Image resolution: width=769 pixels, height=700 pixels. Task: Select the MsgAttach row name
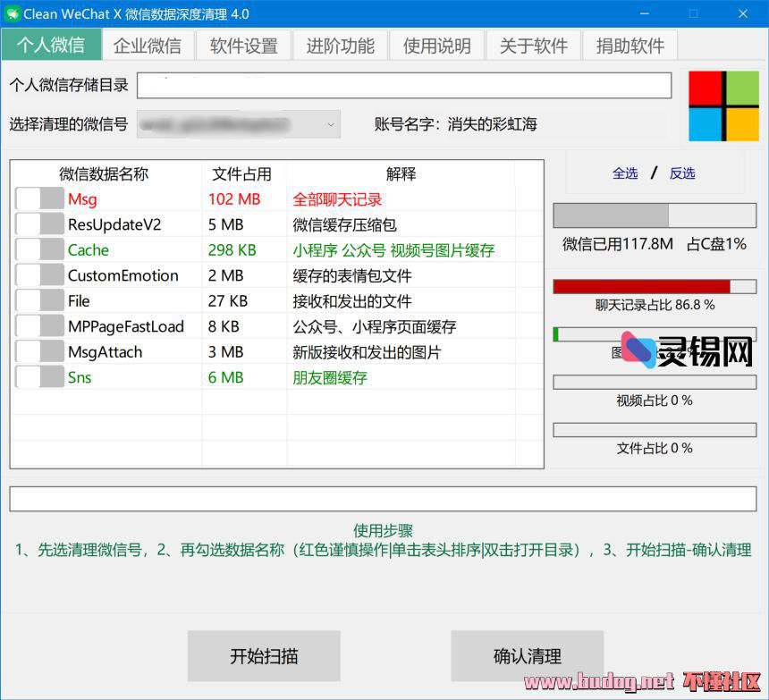coord(105,352)
